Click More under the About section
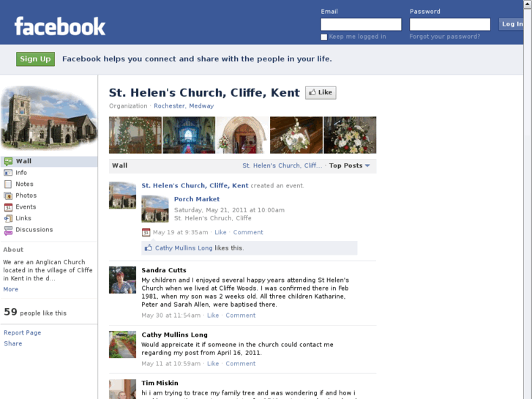 (10, 289)
